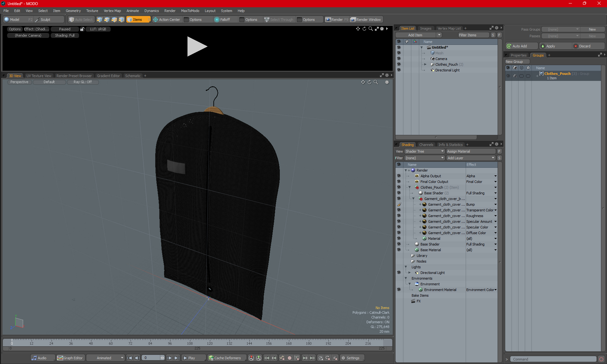Open the Vertex Map menu

[112, 11]
